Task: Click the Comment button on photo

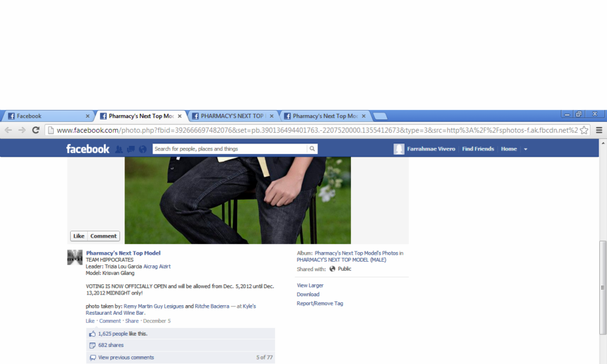Action: [x=103, y=236]
